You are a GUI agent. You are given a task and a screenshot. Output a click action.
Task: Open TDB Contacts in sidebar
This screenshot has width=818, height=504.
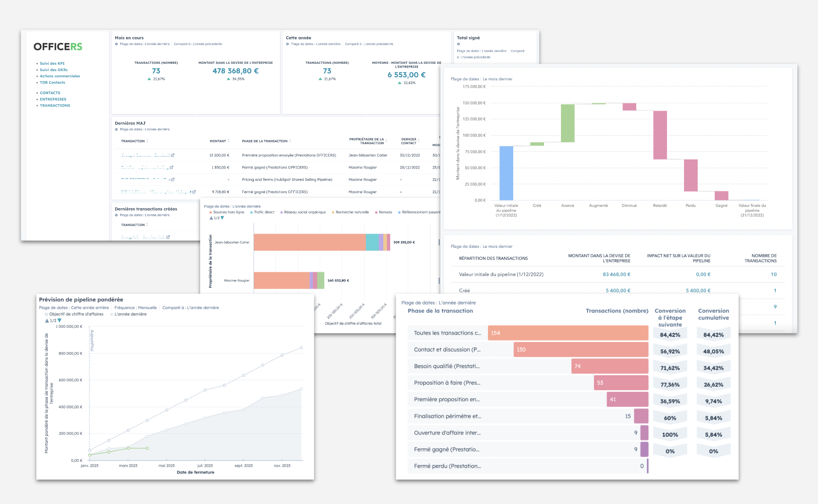tap(52, 83)
